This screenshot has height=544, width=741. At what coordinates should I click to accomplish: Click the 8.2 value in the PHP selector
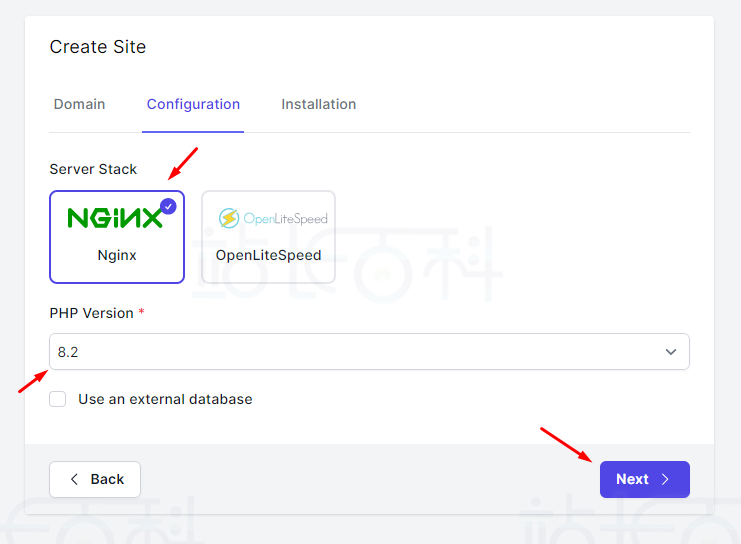pos(68,352)
